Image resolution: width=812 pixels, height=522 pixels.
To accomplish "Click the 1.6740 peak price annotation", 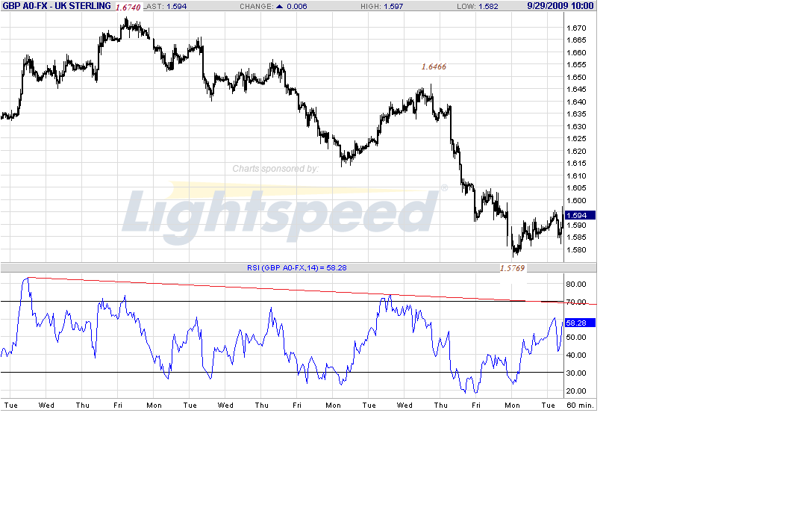I will coord(128,7).
